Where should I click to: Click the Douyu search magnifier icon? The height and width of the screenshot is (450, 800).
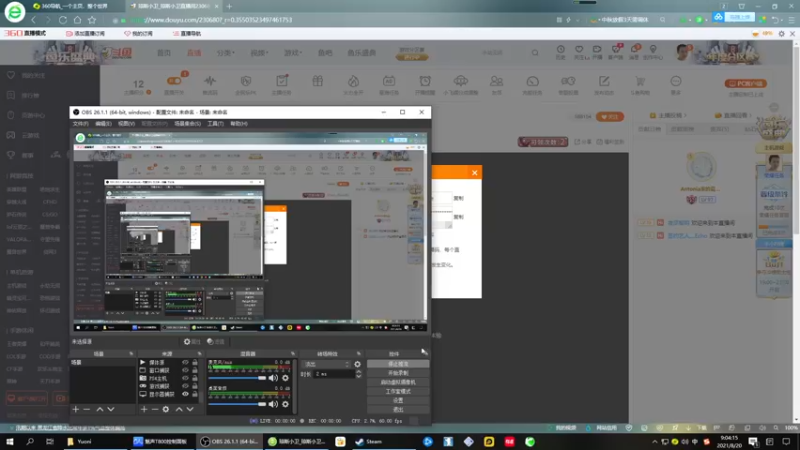click(x=535, y=53)
